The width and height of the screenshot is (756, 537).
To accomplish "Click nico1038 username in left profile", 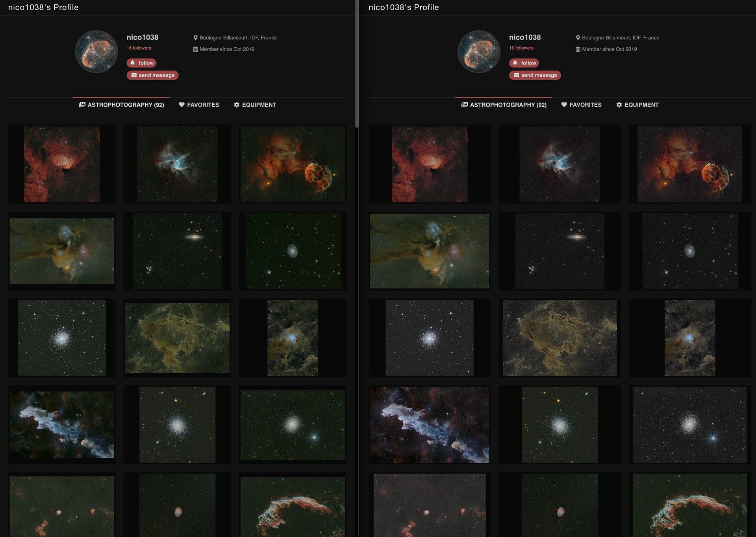I will pos(142,37).
